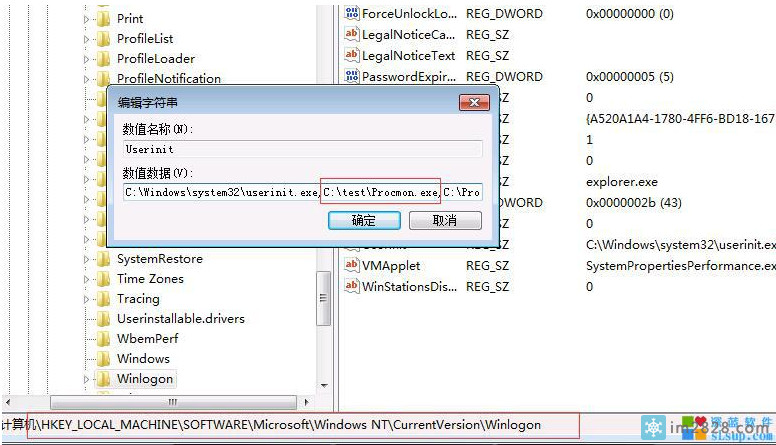Click the ForceUnlockLogon DWORD value icon

pyautogui.click(x=351, y=14)
